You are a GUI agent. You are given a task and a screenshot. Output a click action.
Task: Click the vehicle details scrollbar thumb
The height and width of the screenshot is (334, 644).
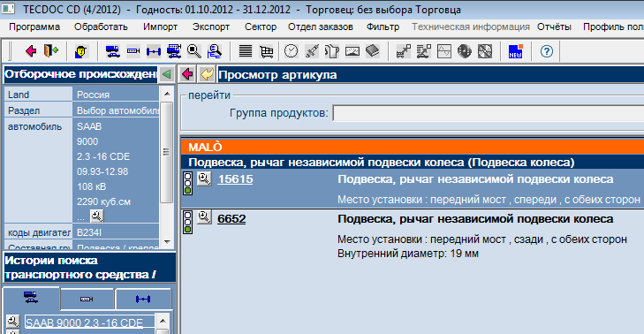[167, 152]
